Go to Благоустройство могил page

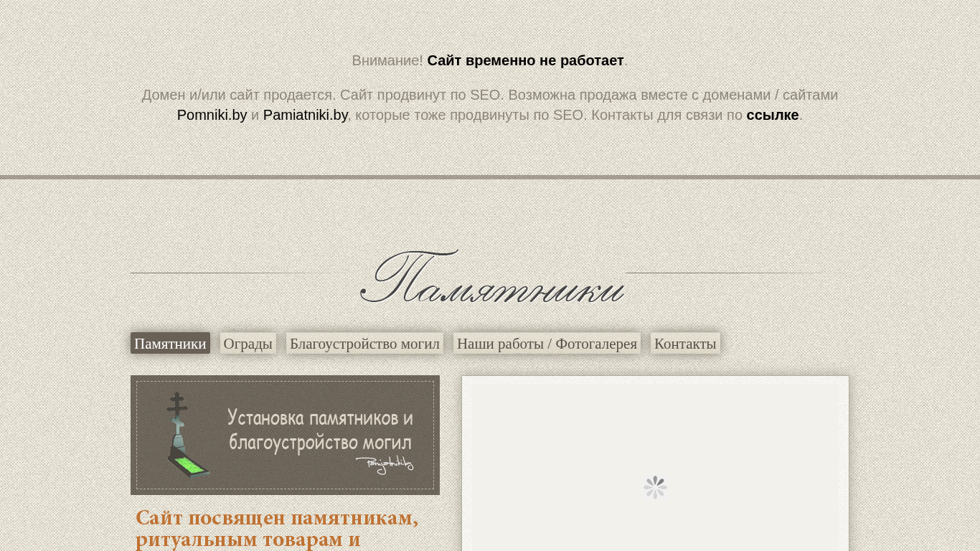[x=364, y=344]
